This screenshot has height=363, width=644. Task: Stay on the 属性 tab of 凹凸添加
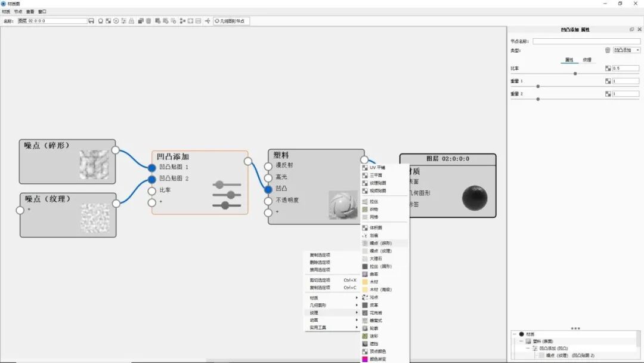(x=569, y=60)
